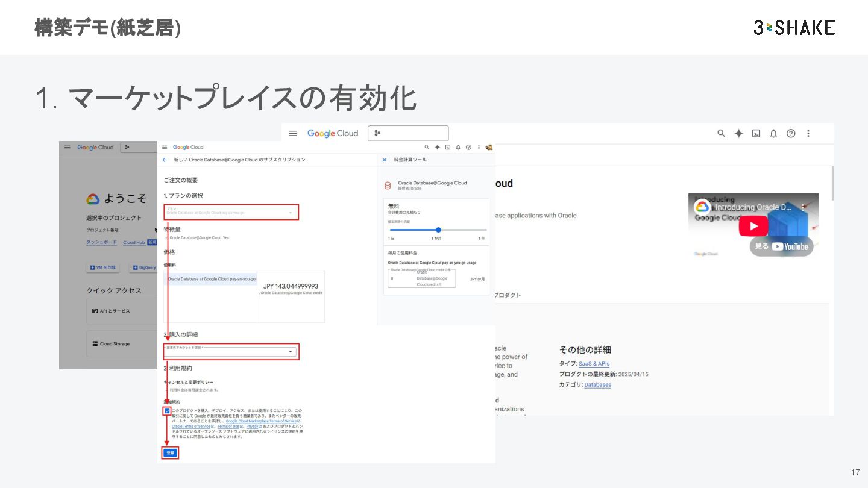
Task: Click 1 年 label under period slider
Action: coord(481,239)
